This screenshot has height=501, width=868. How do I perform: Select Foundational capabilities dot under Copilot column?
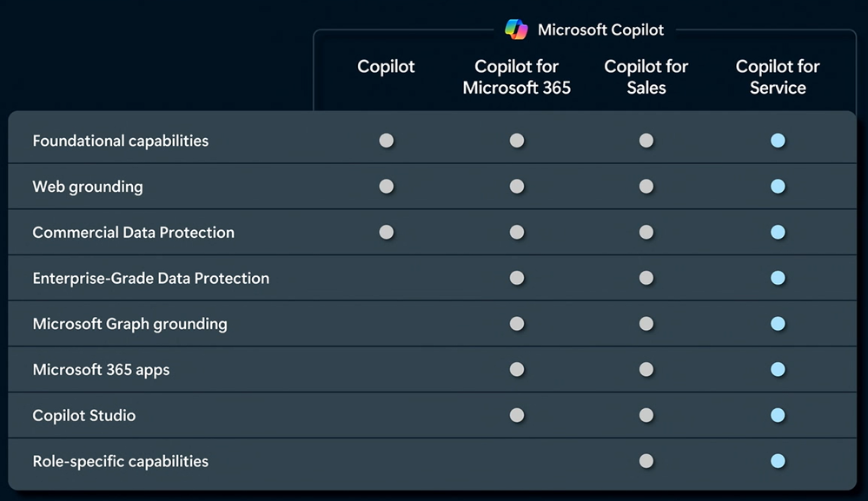click(x=387, y=141)
